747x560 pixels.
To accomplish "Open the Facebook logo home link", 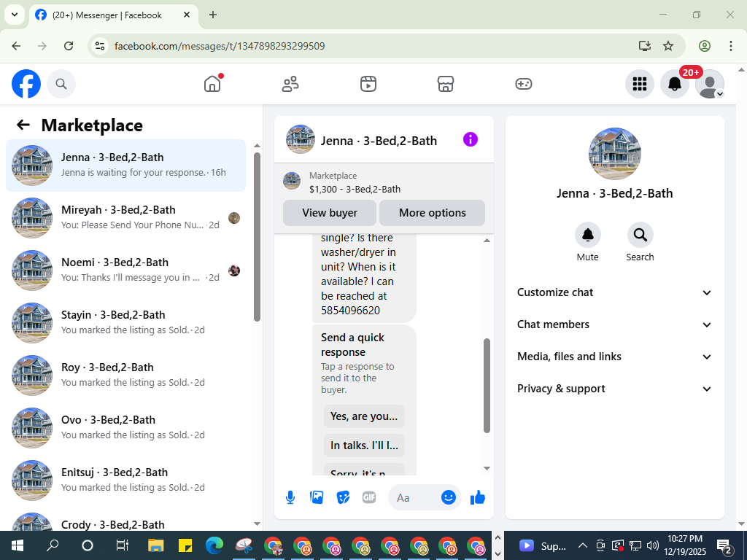I will [26, 84].
